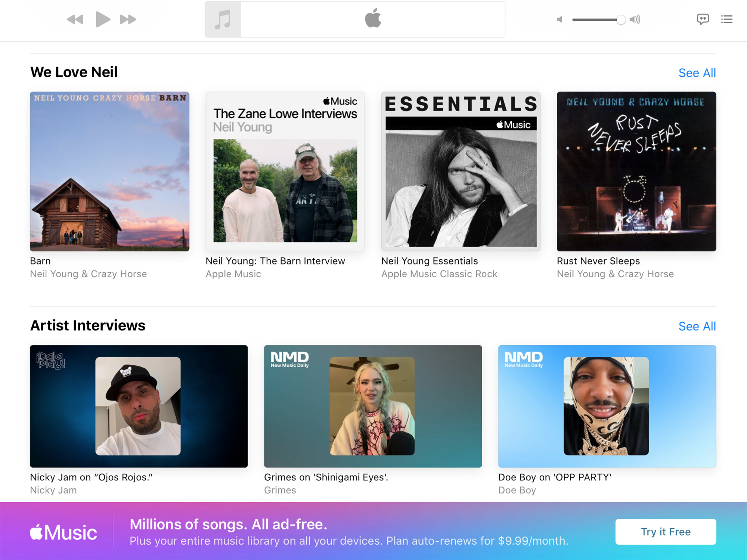
Task: Click 'Millions of songs. All ad-free.' banner text
Action: [228, 525]
